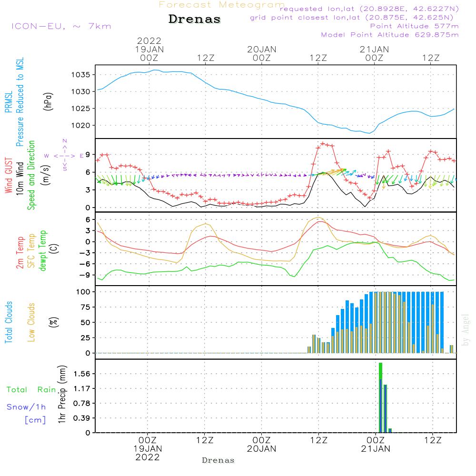Click the 'Wind GUST' red legend label
Viewport: 476px width, 476px height.
coord(9,177)
